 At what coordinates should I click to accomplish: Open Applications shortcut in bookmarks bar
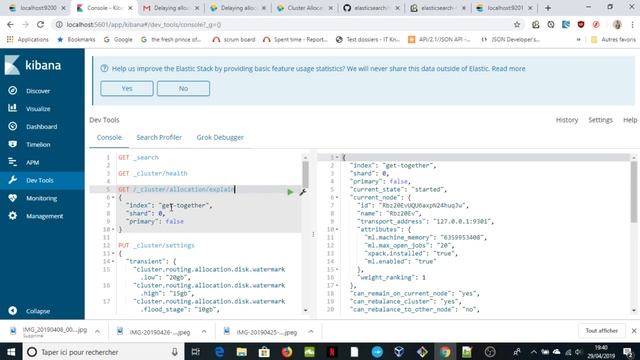(x=27, y=40)
